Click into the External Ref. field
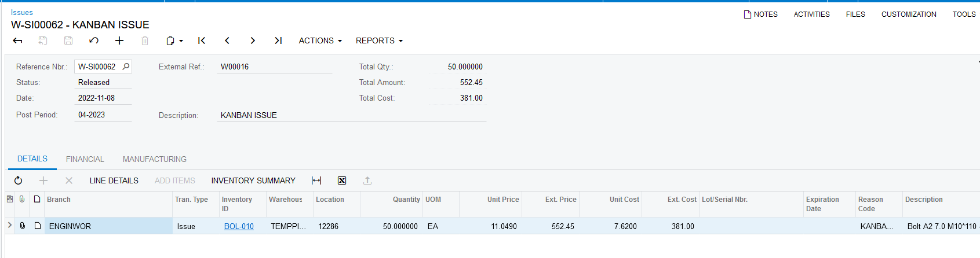 [x=275, y=67]
